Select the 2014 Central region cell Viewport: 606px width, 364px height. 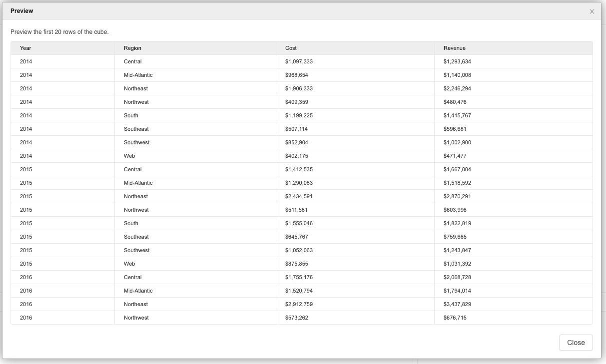tap(133, 61)
